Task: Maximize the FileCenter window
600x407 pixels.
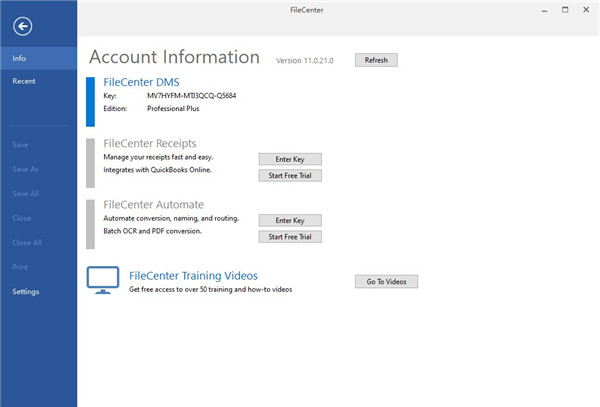Action: click(x=565, y=10)
